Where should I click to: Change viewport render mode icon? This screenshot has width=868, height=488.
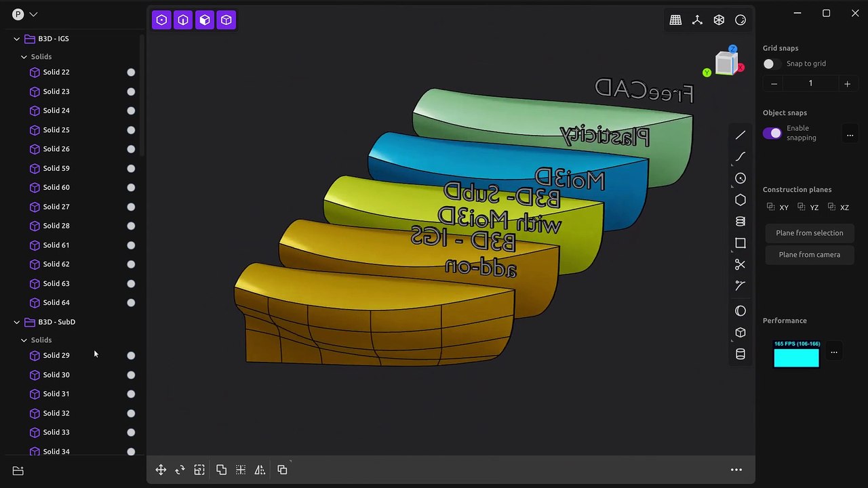click(741, 20)
